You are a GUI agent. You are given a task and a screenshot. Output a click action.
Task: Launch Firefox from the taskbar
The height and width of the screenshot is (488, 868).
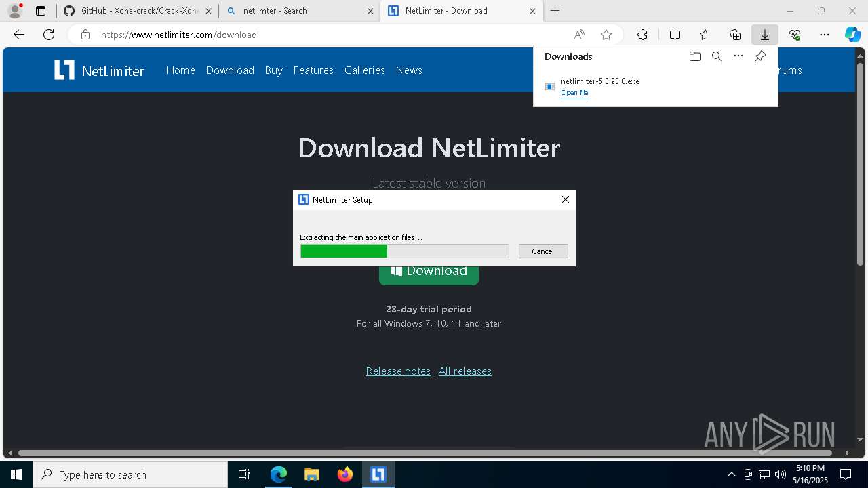(344, 474)
